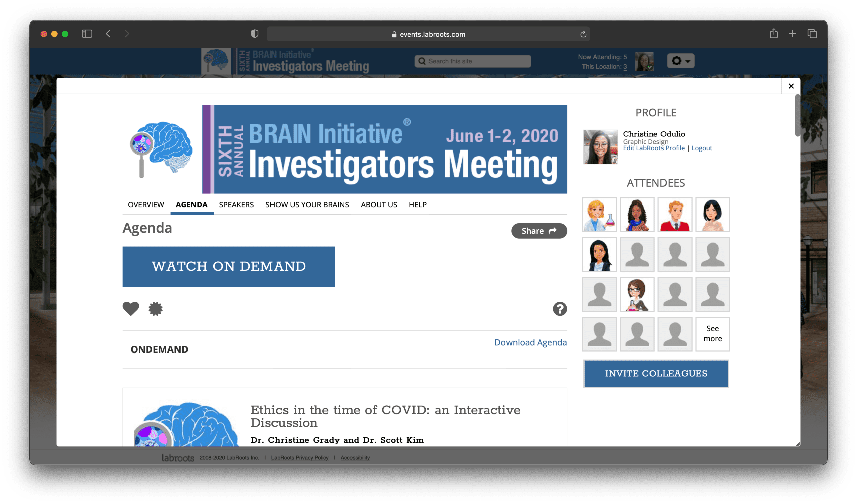Open Show Us Your Brains tab
Screen dimensions: 857x504
[x=307, y=205]
